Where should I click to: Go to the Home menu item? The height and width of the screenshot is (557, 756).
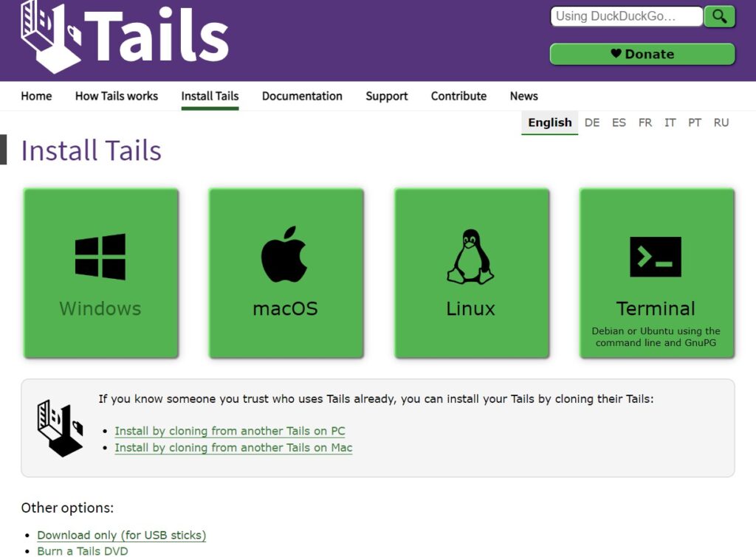coord(36,96)
